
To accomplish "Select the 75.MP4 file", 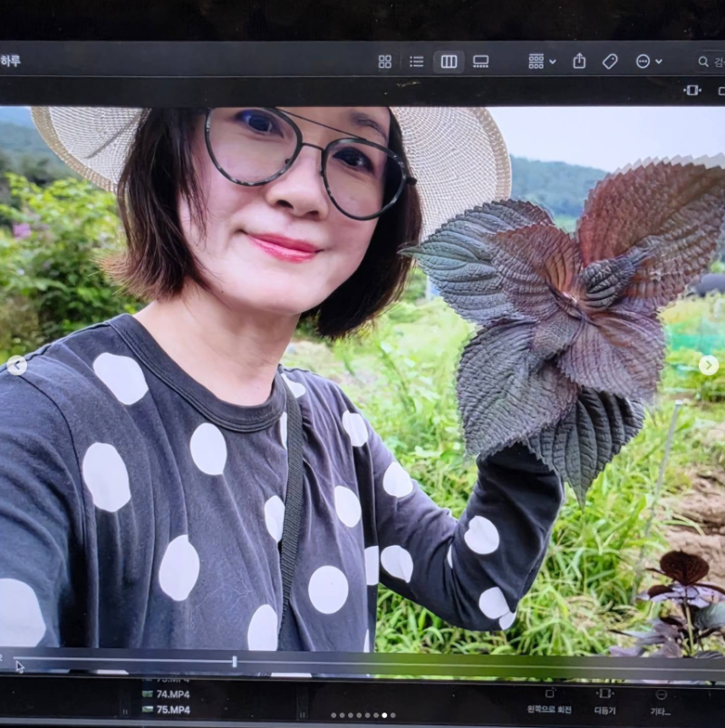I will (166, 710).
